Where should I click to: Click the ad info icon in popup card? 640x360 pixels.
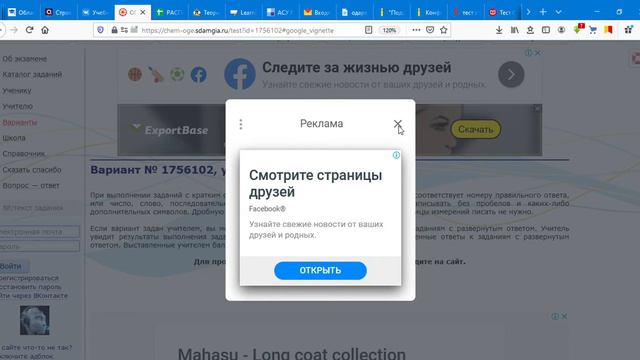[396, 155]
